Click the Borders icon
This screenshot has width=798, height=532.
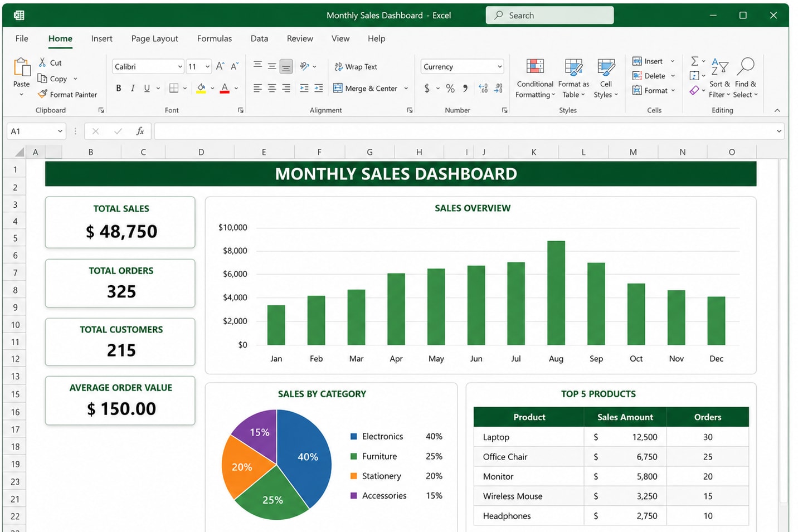pyautogui.click(x=174, y=88)
